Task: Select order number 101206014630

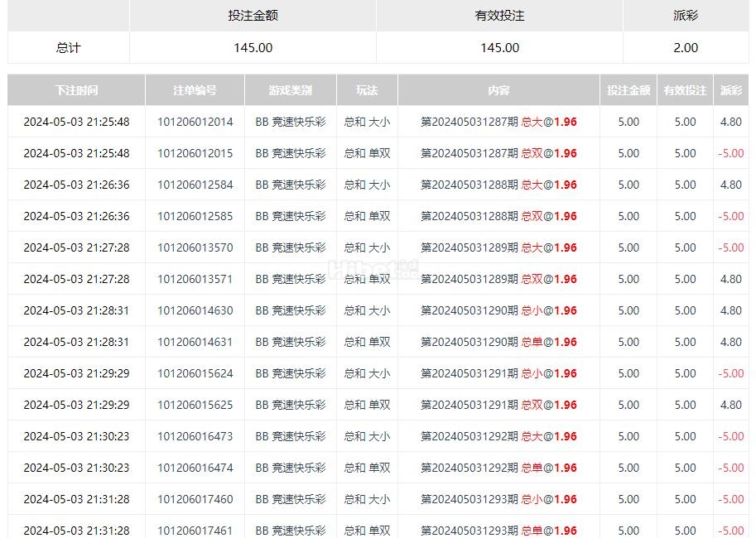Action: click(195, 310)
